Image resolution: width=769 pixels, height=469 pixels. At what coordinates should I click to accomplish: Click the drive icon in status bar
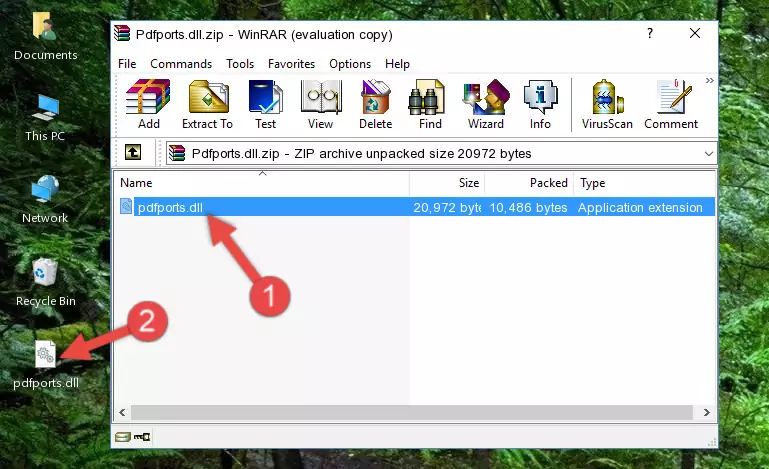pos(123,437)
